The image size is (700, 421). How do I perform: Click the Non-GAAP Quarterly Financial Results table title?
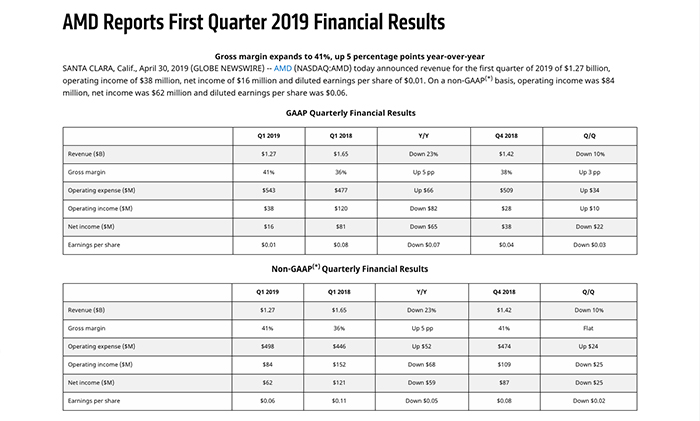coord(349,269)
